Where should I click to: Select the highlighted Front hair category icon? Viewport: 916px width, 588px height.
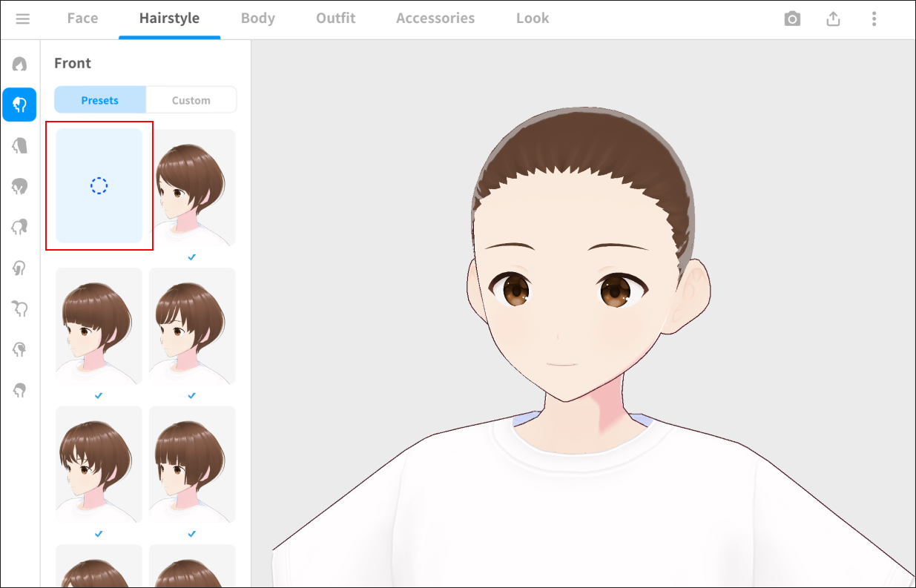click(19, 105)
